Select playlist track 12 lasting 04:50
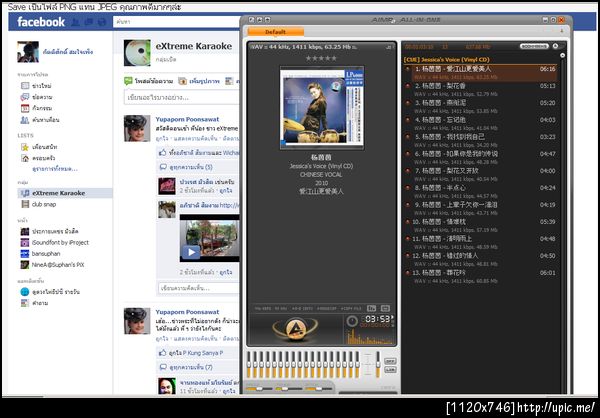 click(x=480, y=259)
